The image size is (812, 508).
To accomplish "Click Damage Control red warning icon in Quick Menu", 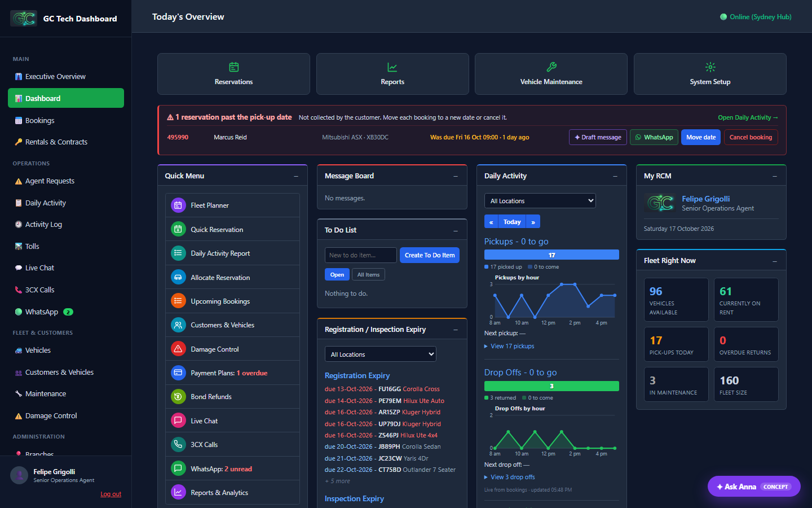I will tap(178, 349).
